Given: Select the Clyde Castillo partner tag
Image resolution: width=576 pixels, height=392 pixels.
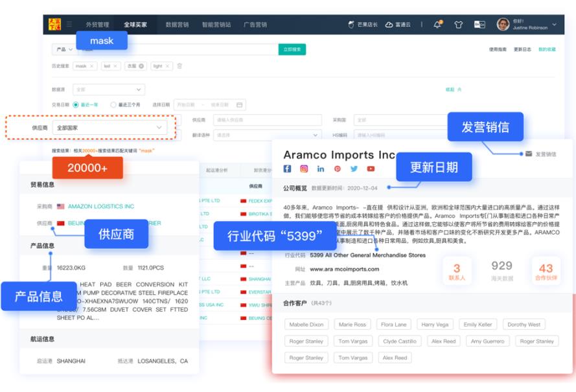Looking at the screenshot, I should coord(400,341).
